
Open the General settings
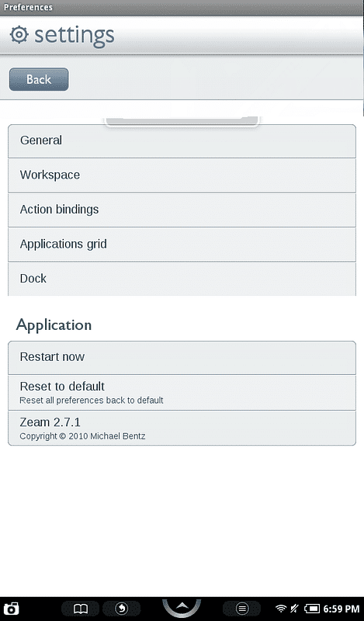[x=182, y=141]
